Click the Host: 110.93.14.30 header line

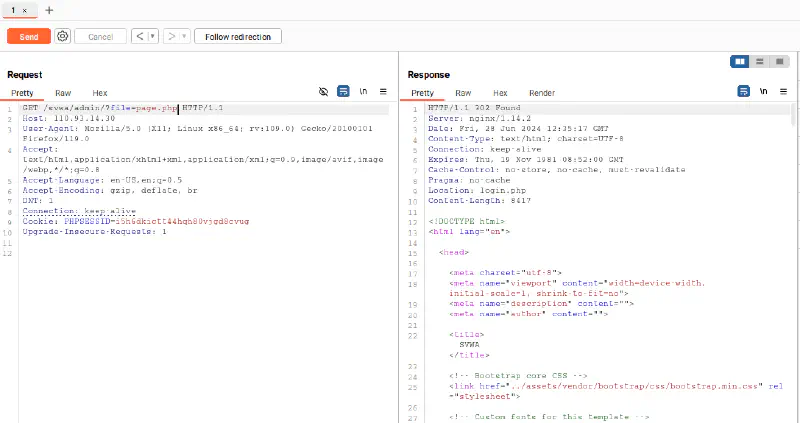point(69,118)
